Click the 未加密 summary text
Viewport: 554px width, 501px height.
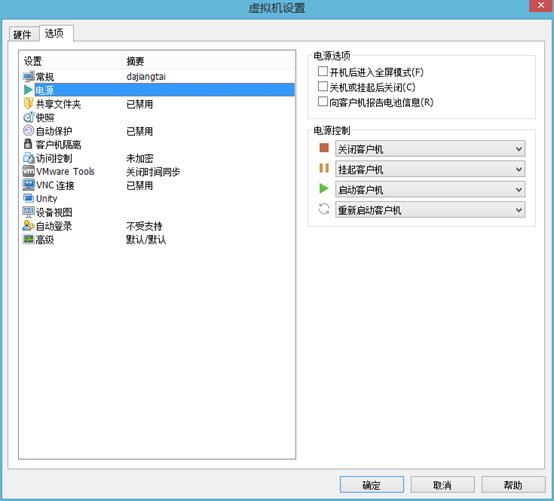(x=140, y=158)
